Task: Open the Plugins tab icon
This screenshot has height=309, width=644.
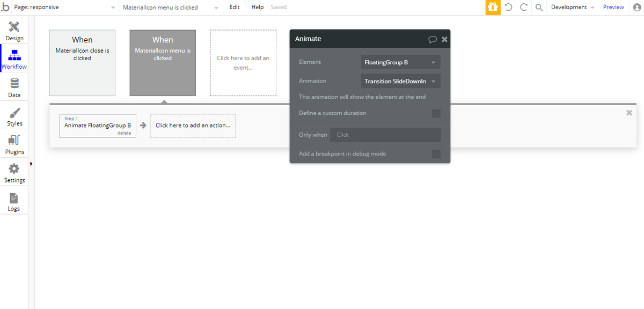Action: pyautogui.click(x=14, y=141)
